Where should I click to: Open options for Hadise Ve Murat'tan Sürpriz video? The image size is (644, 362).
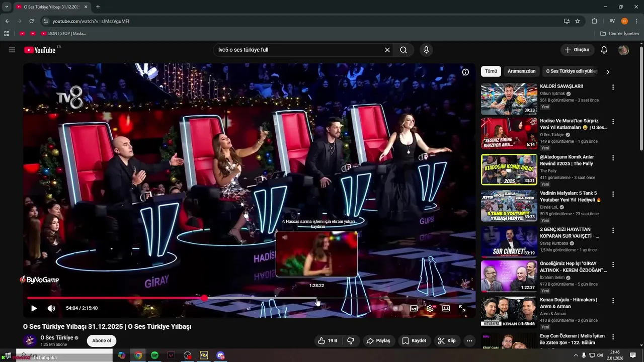point(613,122)
